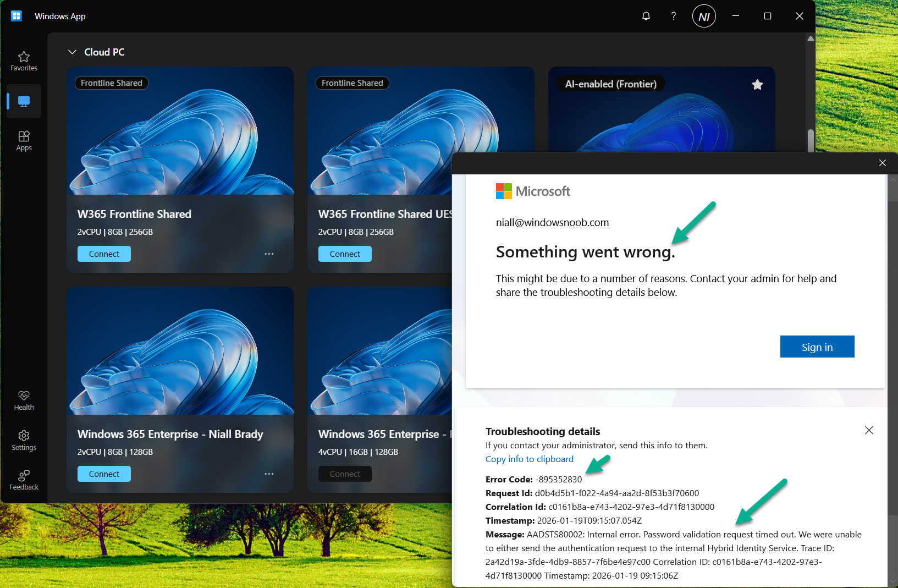Connect to W365 Frontline Shared
The image size is (898, 588).
(104, 254)
